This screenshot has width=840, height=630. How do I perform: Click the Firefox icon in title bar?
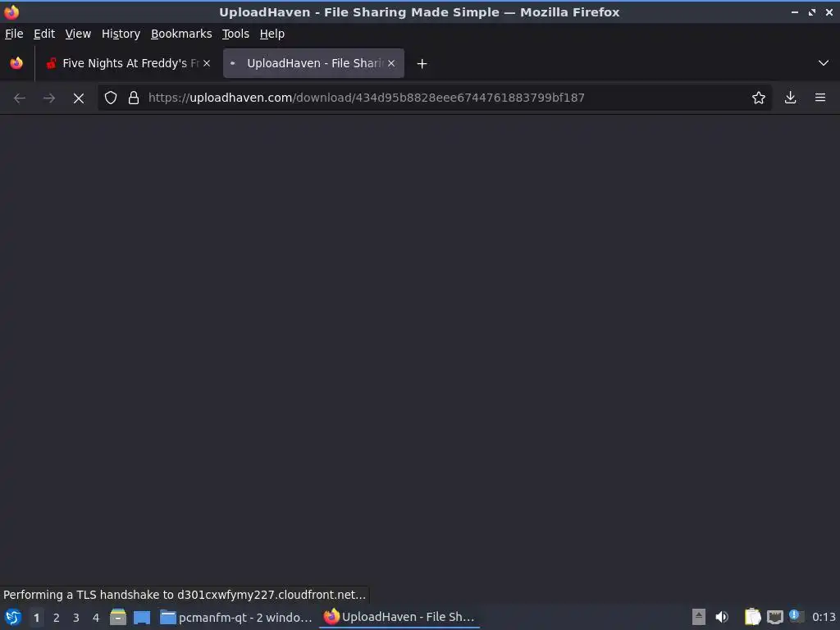point(11,11)
